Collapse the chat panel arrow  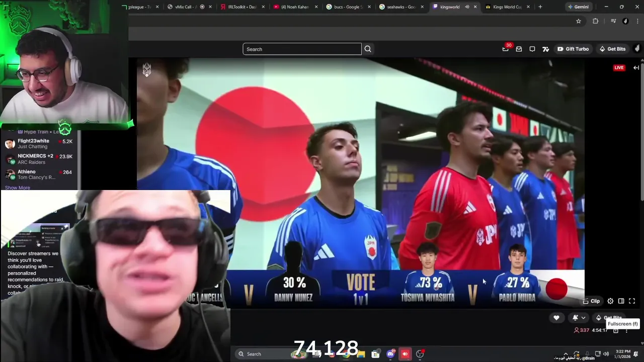pos(636,67)
